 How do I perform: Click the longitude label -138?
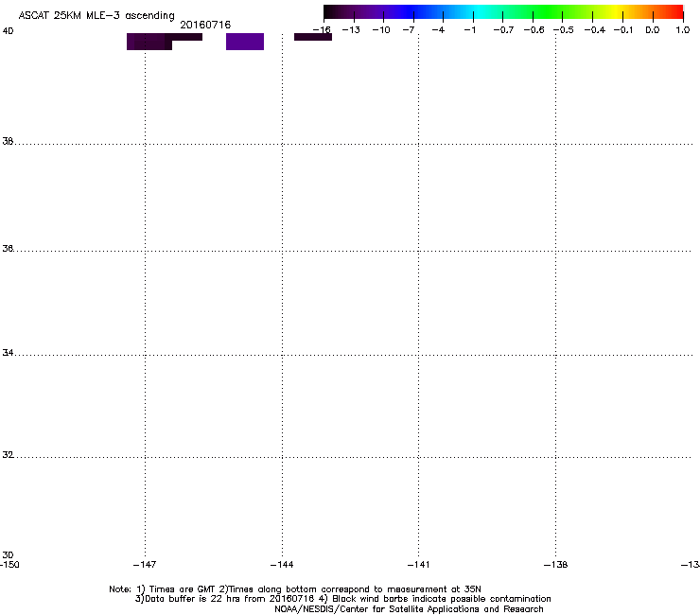pyautogui.click(x=555, y=565)
